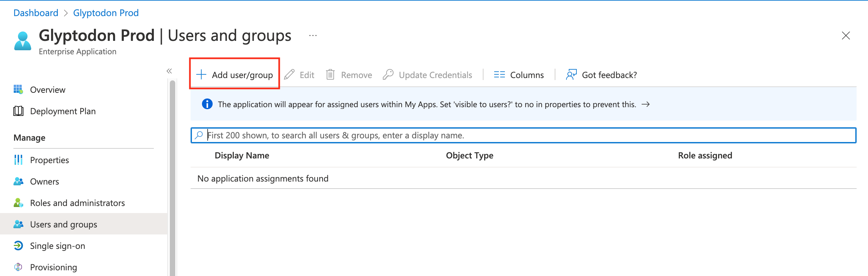
Task: Click the Remove trash can icon
Action: 330,75
